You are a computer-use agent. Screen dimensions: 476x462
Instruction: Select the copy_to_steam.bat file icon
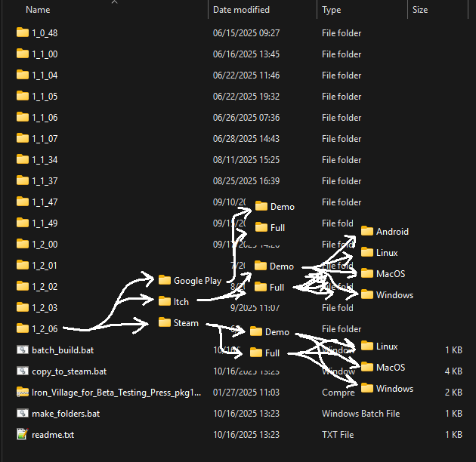click(23, 371)
